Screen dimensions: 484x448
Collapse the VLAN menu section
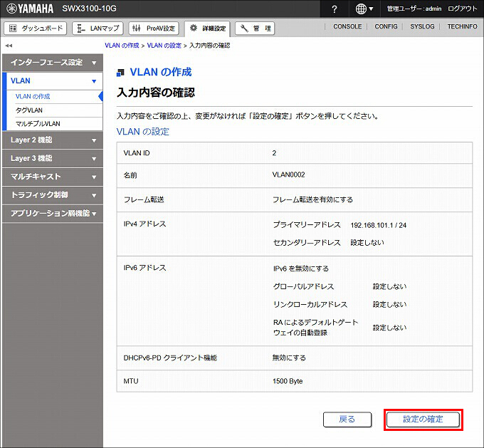point(54,81)
